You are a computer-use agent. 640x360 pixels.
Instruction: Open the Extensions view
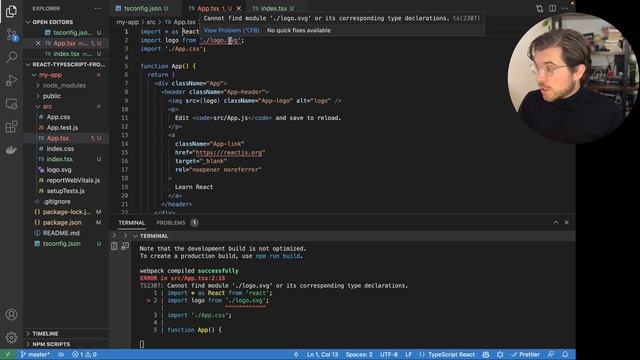[x=11, y=127]
